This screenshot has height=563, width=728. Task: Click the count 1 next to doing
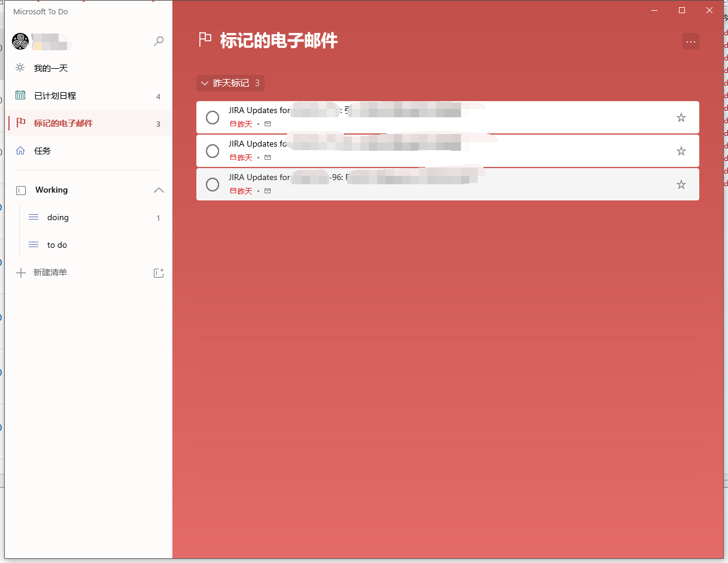click(158, 218)
